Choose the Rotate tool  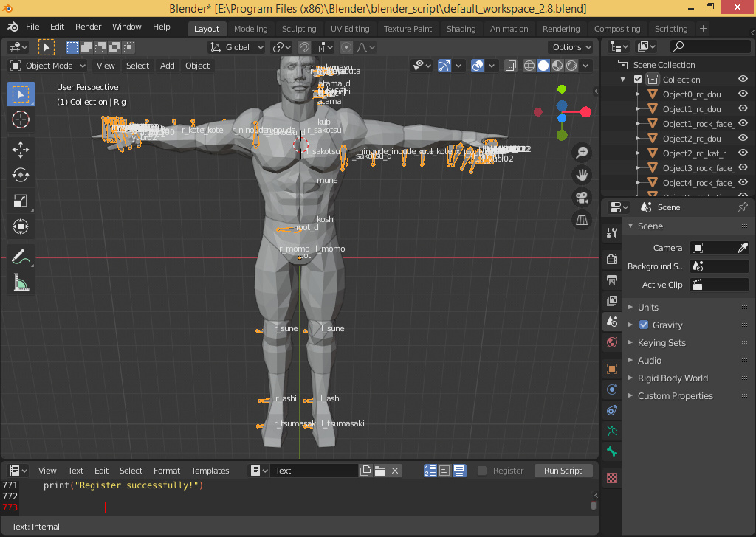click(20, 175)
